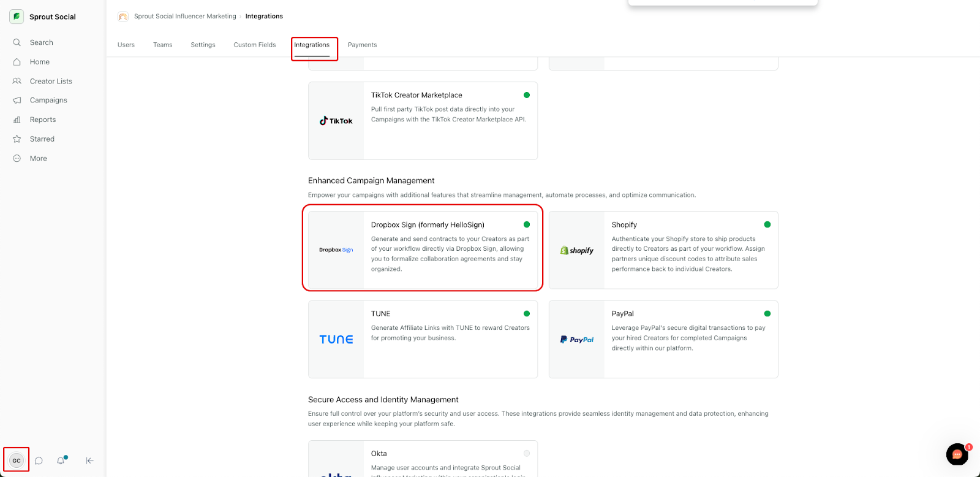Open Campaigns megaphone icon

(x=17, y=101)
